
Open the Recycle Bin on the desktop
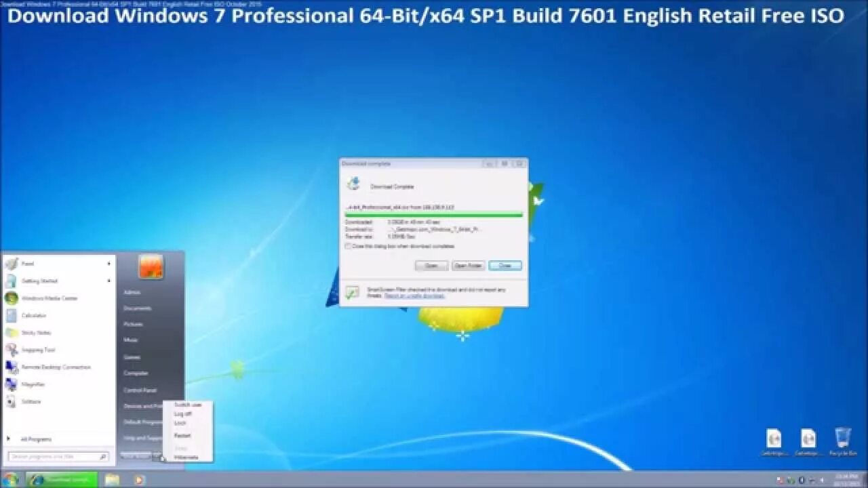pos(843,442)
